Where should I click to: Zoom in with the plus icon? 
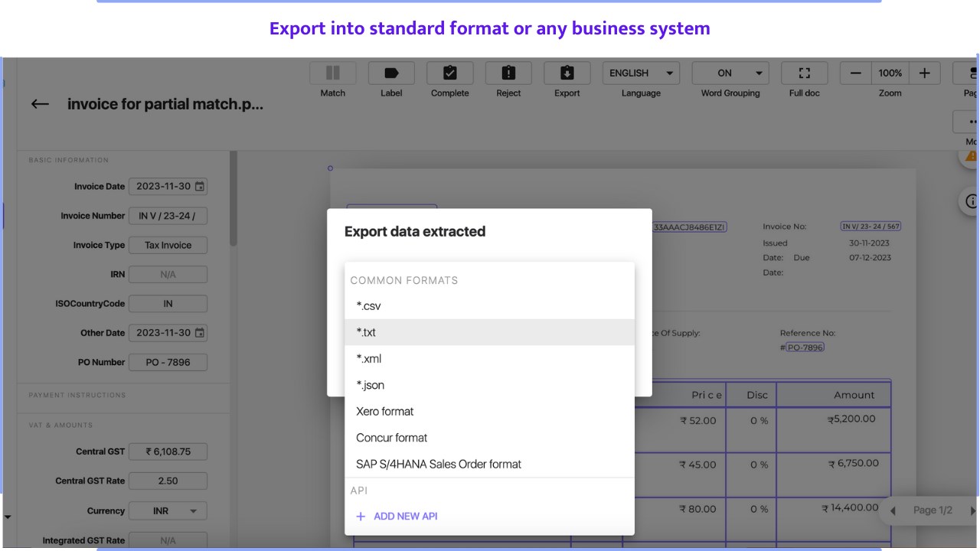click(x=925, y=73)
